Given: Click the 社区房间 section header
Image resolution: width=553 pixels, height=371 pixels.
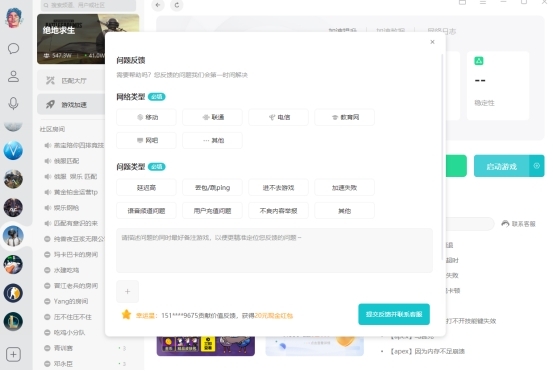Looking at the screenshot, I should (x=52, y=129).
